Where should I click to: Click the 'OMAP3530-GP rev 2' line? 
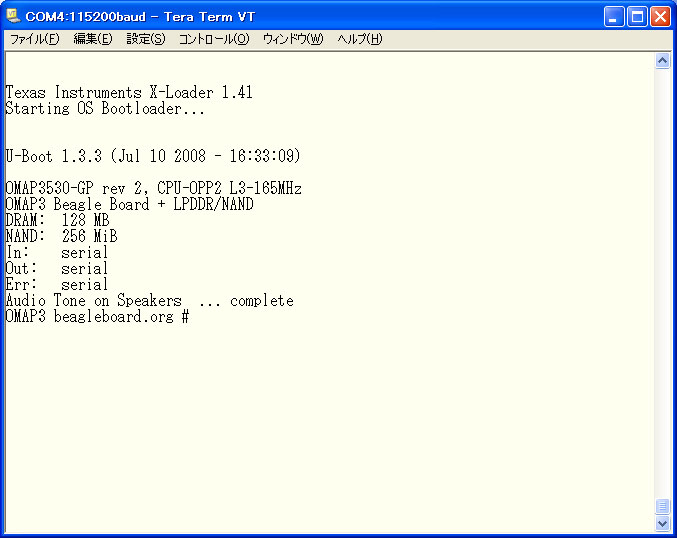[154, 188]
